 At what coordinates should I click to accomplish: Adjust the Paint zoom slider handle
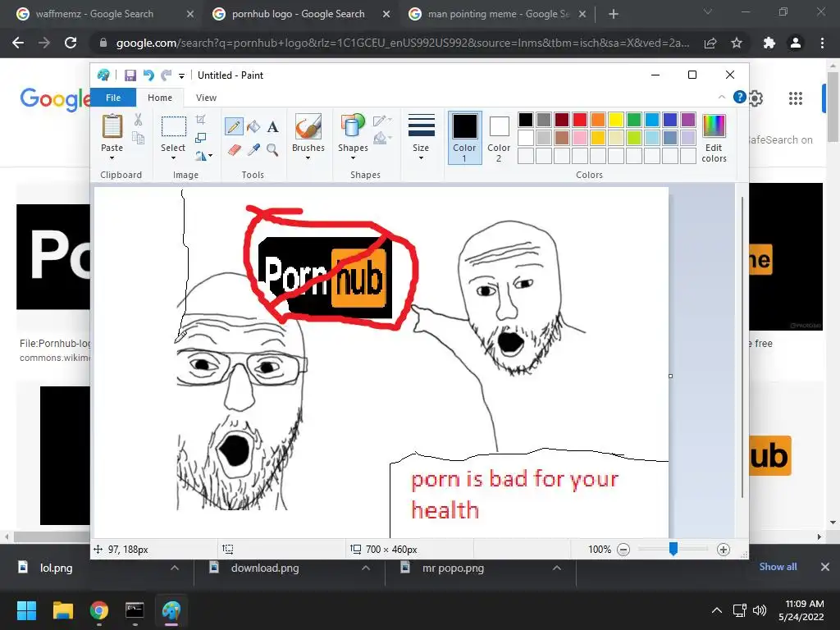point(673,549)
